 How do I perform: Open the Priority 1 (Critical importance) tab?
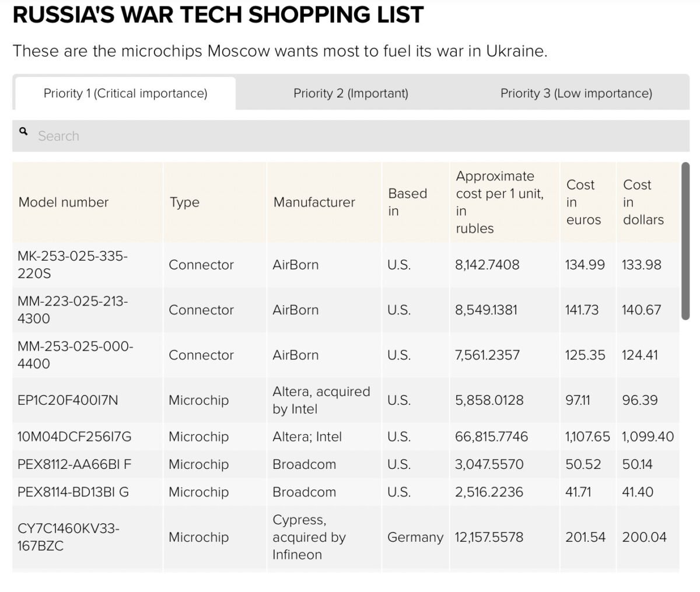pos(125,93)
